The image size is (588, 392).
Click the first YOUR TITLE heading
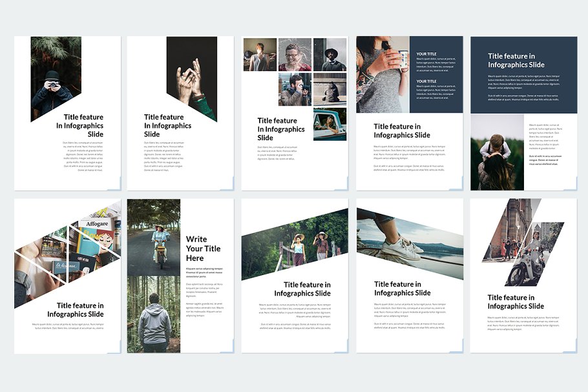426,54
